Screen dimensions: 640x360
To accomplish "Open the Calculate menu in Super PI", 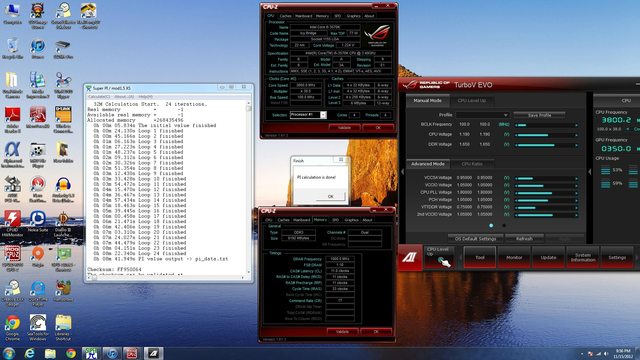I will click(x=98, y=97).
